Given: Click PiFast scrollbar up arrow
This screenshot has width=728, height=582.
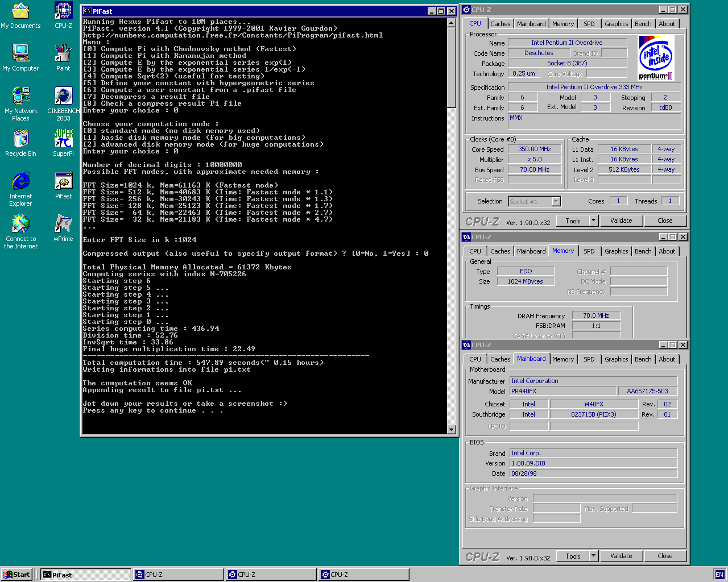Looking at the screenshot, I should point(452,23).
